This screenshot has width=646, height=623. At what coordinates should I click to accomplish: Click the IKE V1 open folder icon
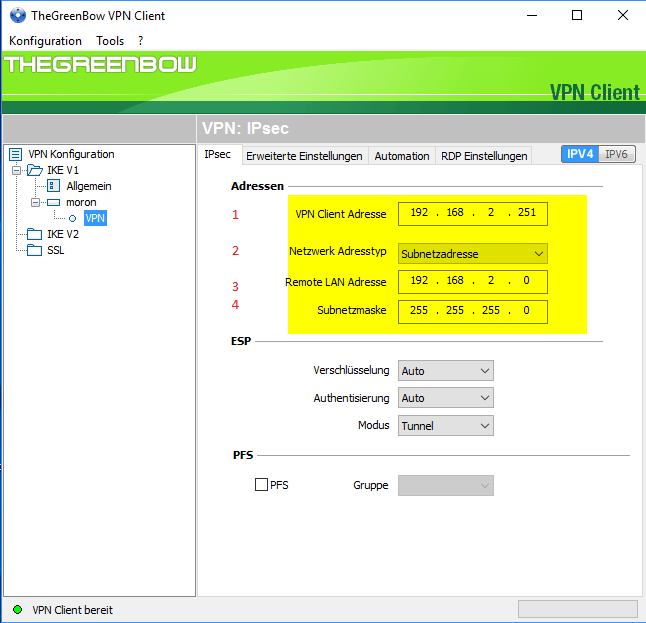[35, 170]
